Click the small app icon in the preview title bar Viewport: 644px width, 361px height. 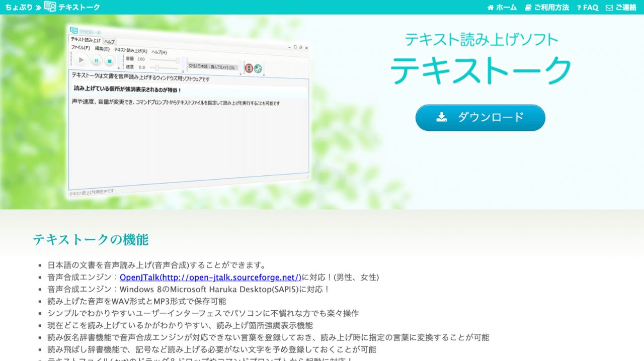pos(74,31)
